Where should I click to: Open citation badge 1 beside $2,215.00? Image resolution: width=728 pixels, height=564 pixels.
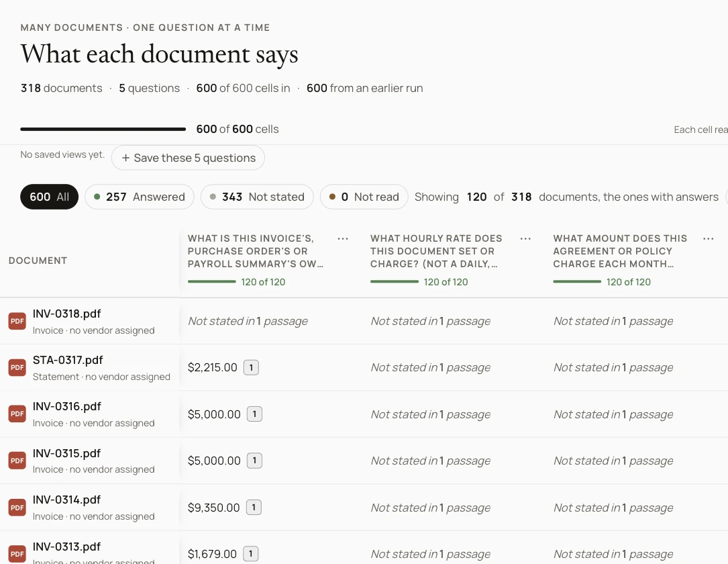[251, 367]
